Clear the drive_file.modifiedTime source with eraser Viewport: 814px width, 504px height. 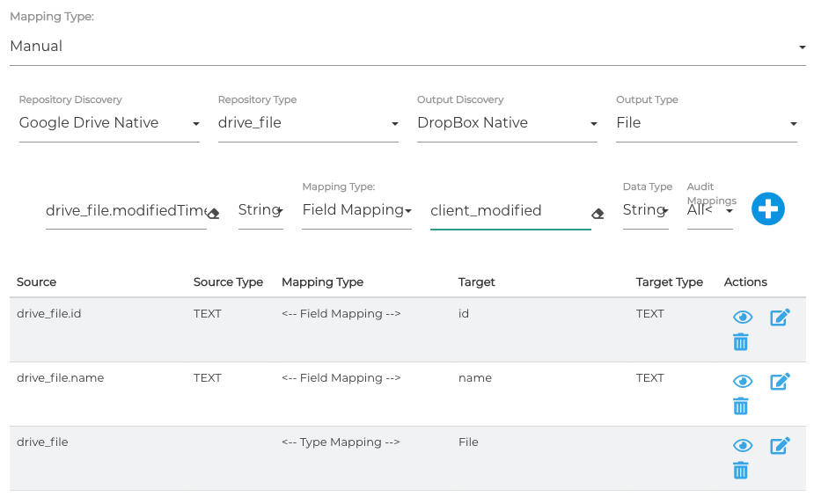pyautogui.click(x=213, y=213)
